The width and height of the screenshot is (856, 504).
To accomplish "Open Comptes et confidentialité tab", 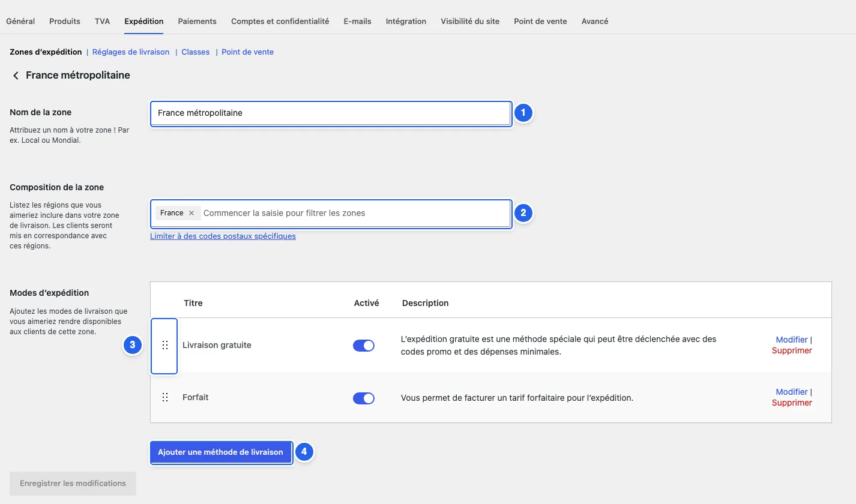I will tap(280, 21).
